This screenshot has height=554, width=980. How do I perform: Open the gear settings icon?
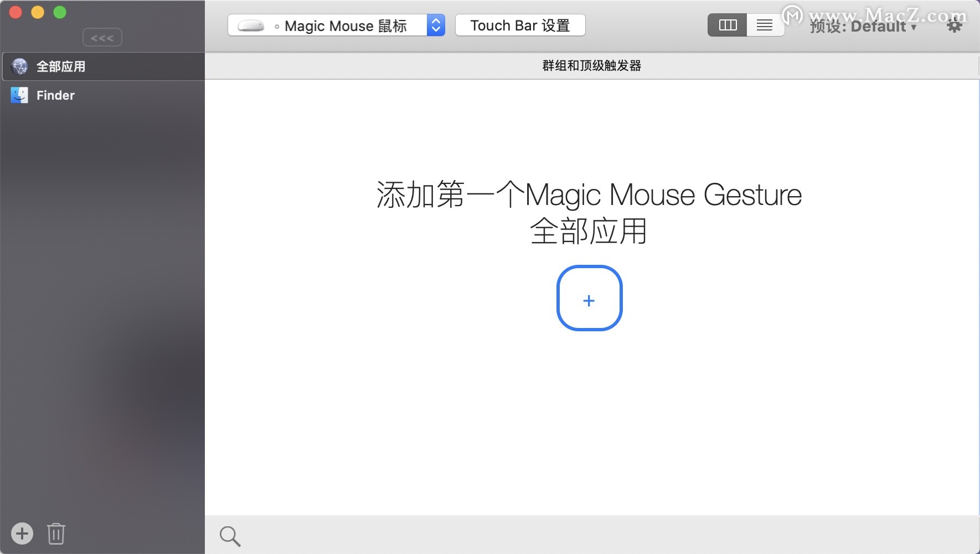[955, 25]
